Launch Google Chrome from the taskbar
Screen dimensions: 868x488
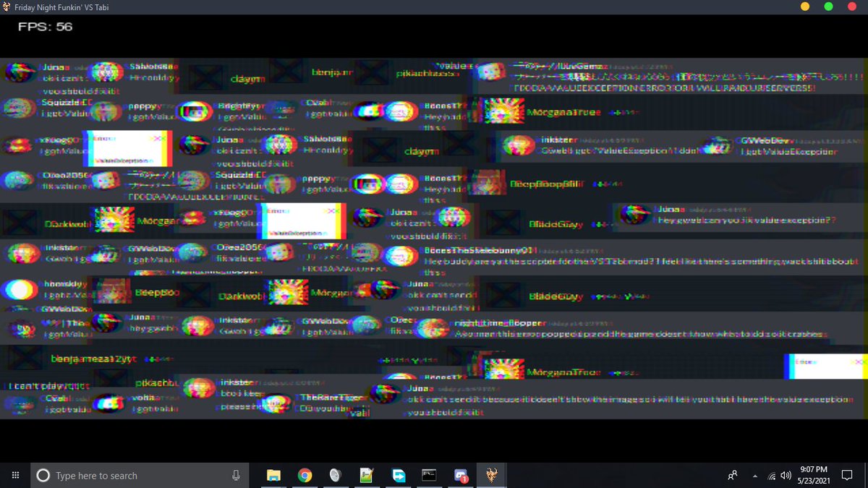coord(305,475)
